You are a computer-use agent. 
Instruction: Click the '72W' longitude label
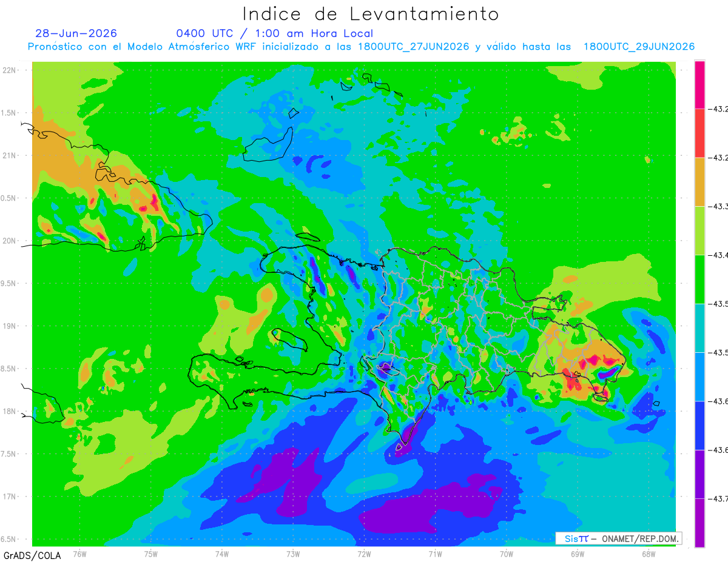coord(364,553)
